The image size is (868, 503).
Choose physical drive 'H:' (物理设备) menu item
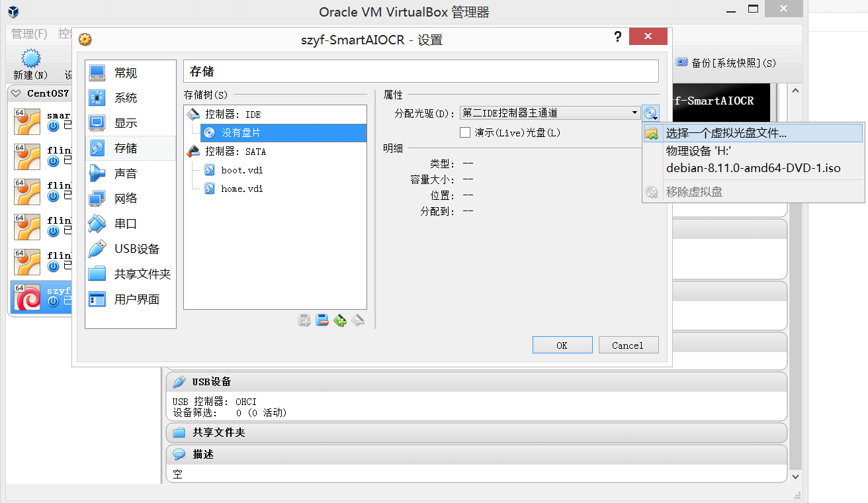pyautogui.click(x=754, y=151)
